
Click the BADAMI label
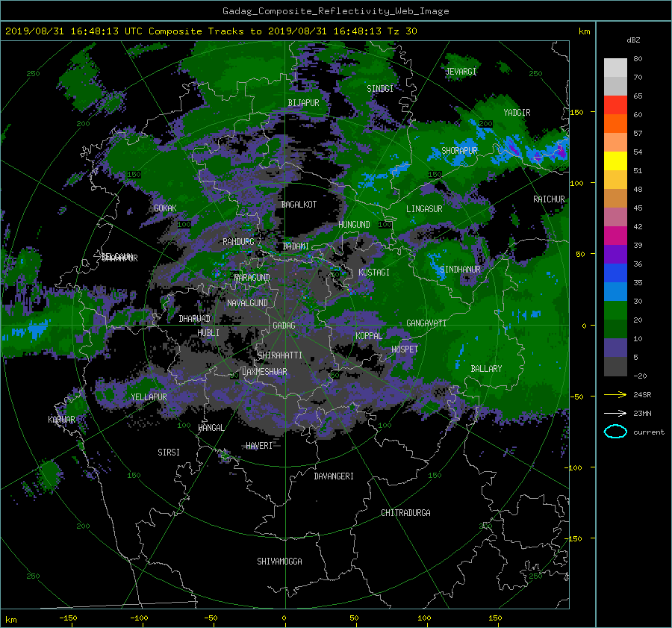point(296,246)
